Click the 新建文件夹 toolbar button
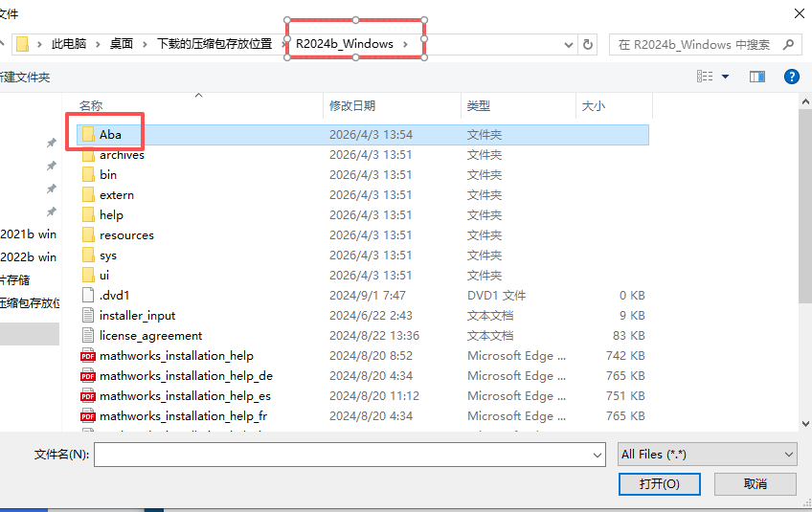 click(x=25, y=78)
